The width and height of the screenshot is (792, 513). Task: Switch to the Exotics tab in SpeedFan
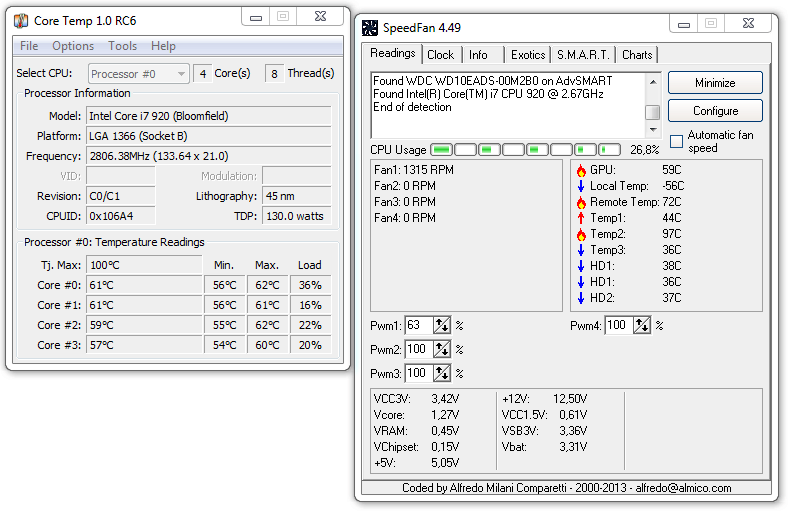(528, 55)
